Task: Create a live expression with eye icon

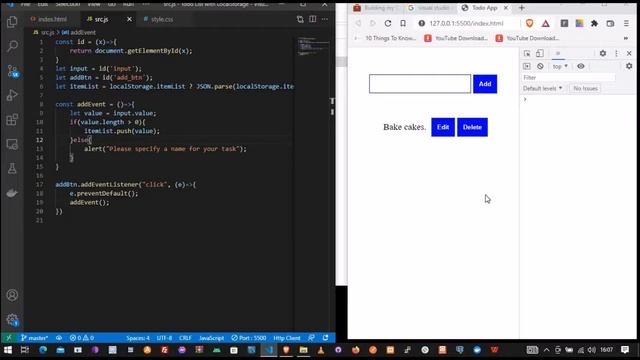Action: [x=581, y=66]
